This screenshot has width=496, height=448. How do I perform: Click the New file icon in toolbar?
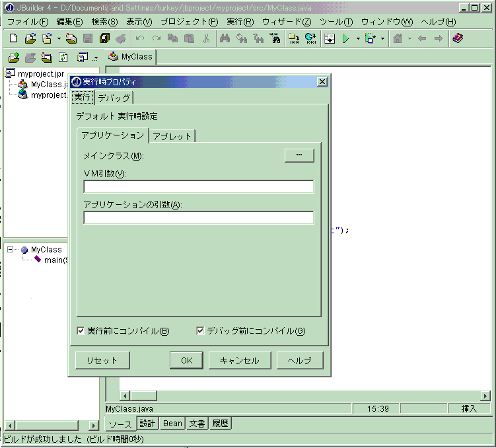(13, 39)
